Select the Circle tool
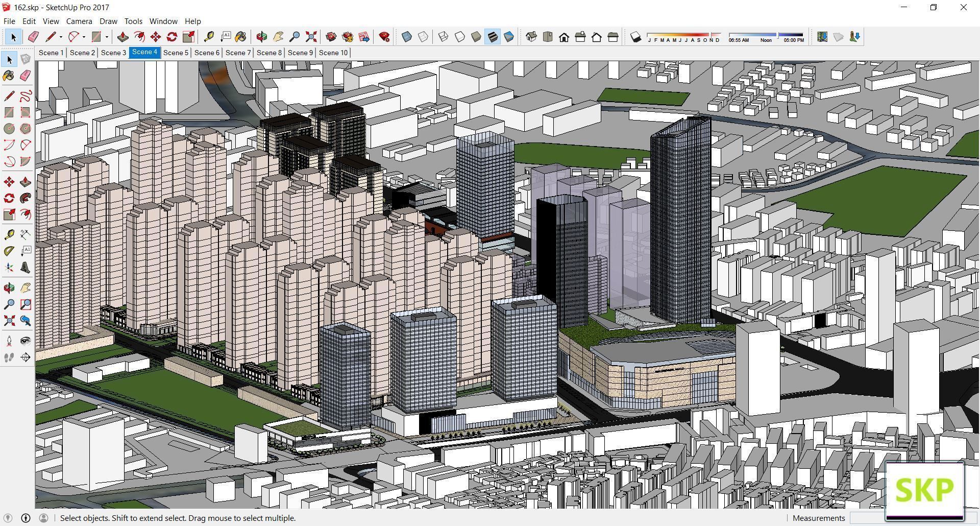The width and height of the screenshot is (980, 526). (x=9, y=129)
